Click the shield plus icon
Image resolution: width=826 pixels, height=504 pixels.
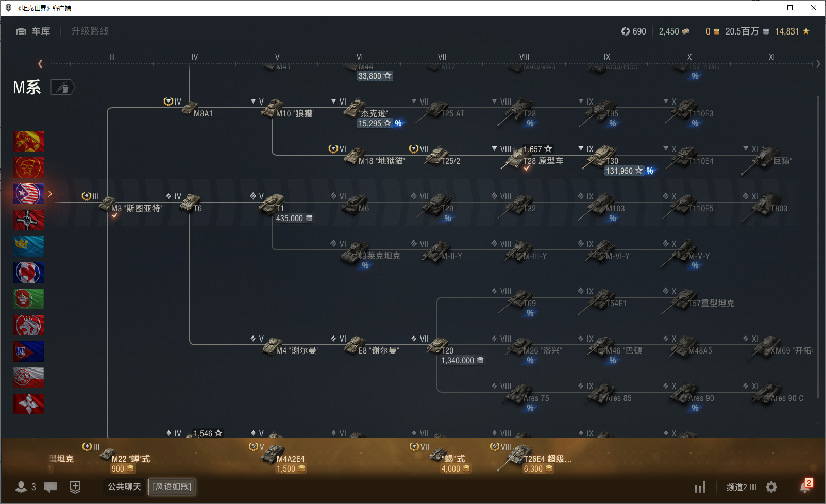click(x=75, y=487)
